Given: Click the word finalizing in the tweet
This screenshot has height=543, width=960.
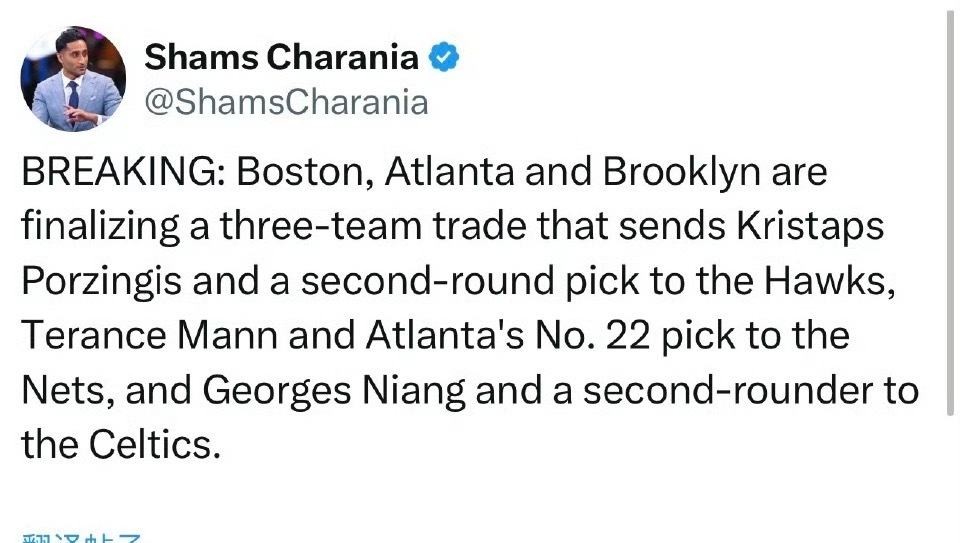Looking at the screenshot, I should click(100, 227).
